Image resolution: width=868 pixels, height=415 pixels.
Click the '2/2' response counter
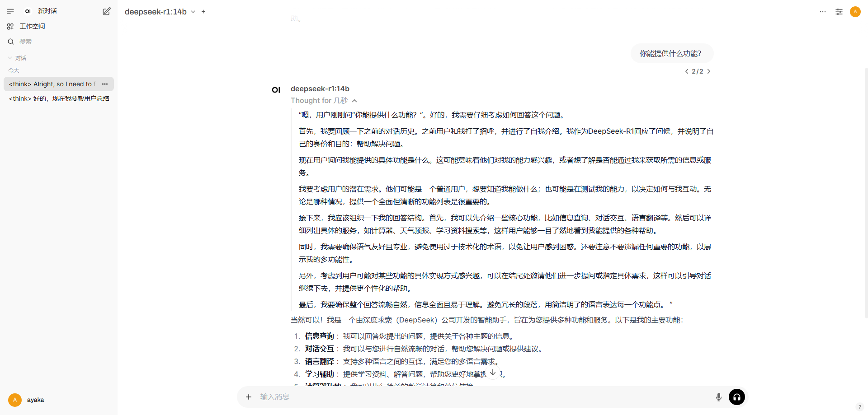pyautogui.click(x=698, y=71)
